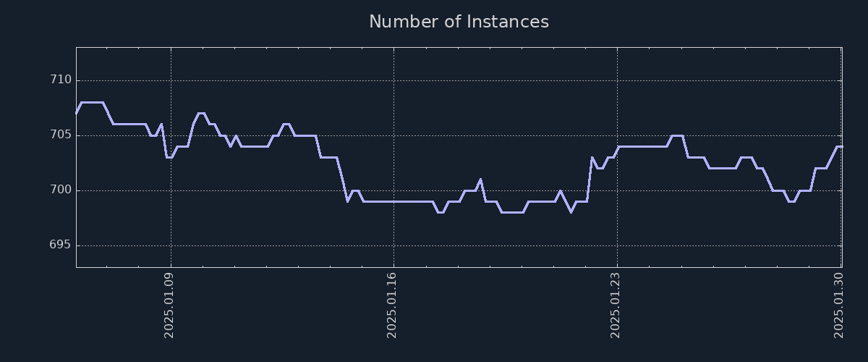Click the 710 y-axis label
868x362 pixels.
pyautogui.click(x=61, y=80)
